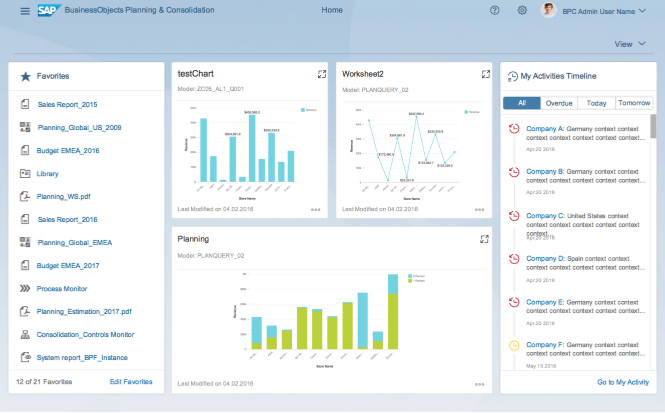Open Planning_Global_EMEA favorite
This screenshot has height=413, width=665.
pyautogui.click(x=75, y=243)
